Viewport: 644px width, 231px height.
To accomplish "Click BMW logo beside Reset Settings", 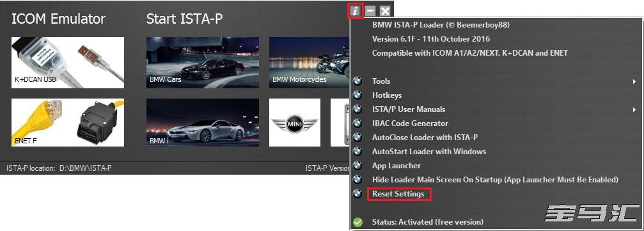I will pyautogui.click(x=357, y=194).
